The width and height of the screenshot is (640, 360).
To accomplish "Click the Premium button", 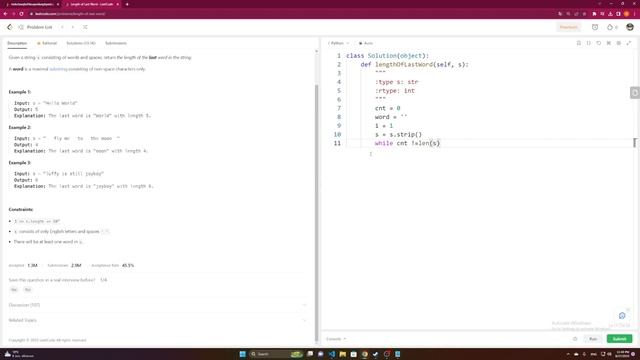I will coord(569,27).
